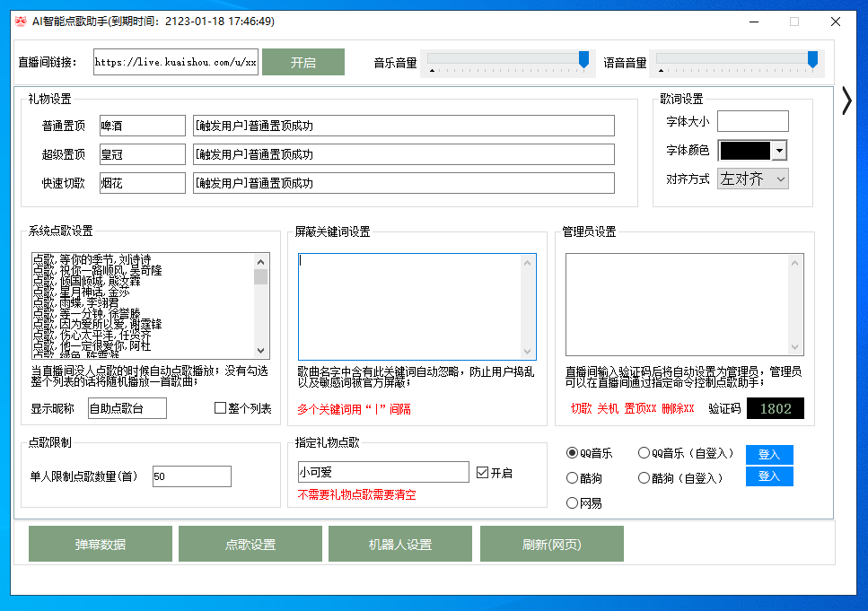
Task: Open the 弹幕数据 tab
Action: pyautogui.click(x=101, y=545)
